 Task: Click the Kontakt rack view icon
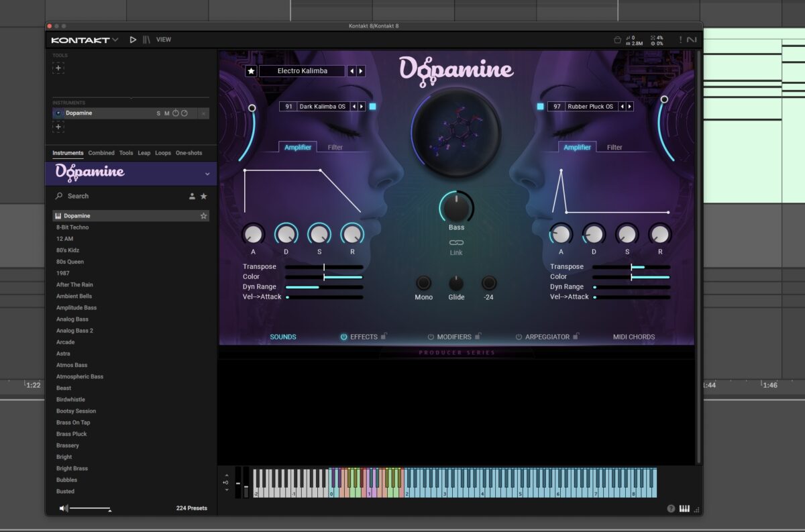coord(146,40)
